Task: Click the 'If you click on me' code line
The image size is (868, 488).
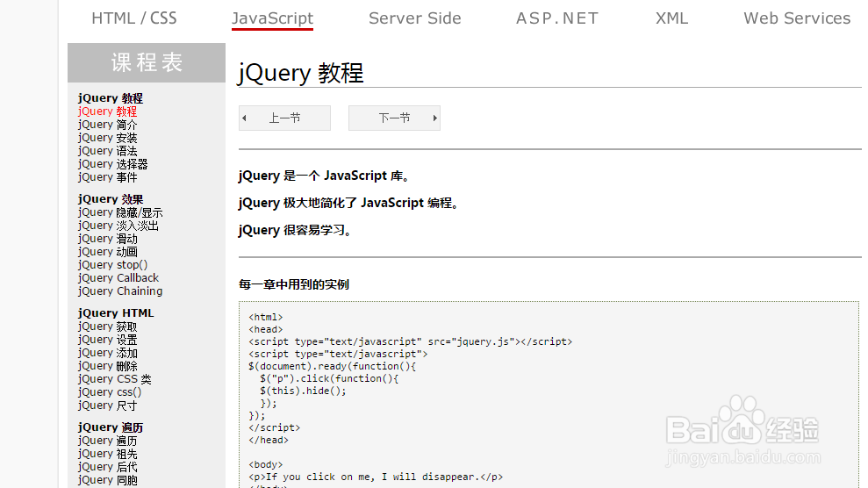Action: (x=376, y=477)
